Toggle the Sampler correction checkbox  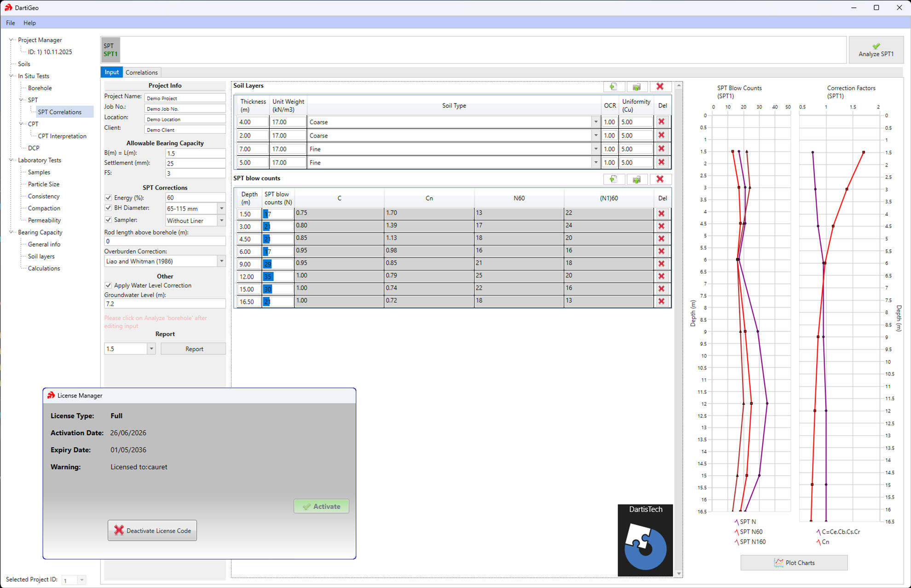(x=108, y=220)
